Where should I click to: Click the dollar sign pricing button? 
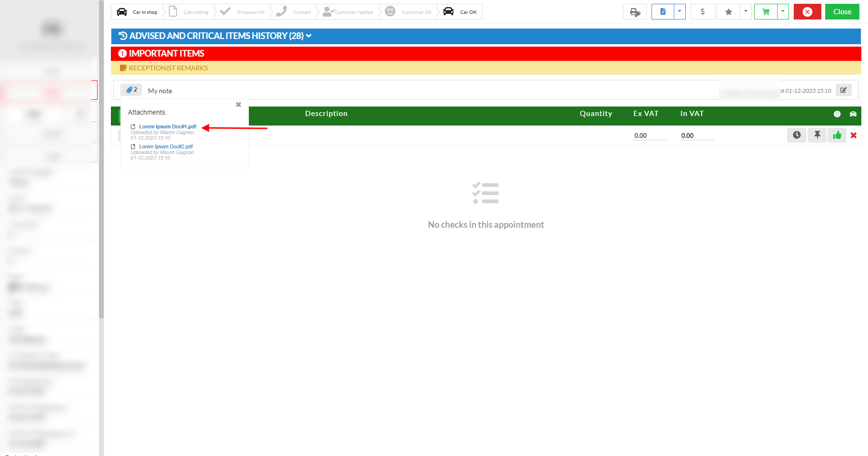(x=702, y=12)
